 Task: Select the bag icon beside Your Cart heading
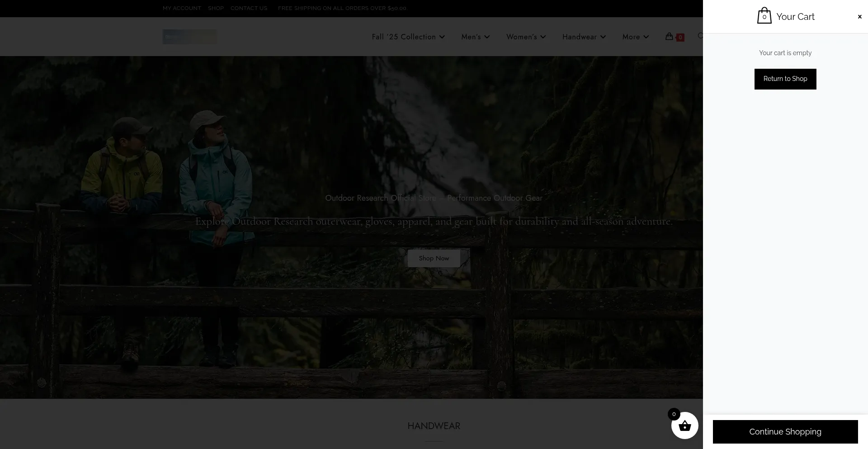(x=764, y=15)
